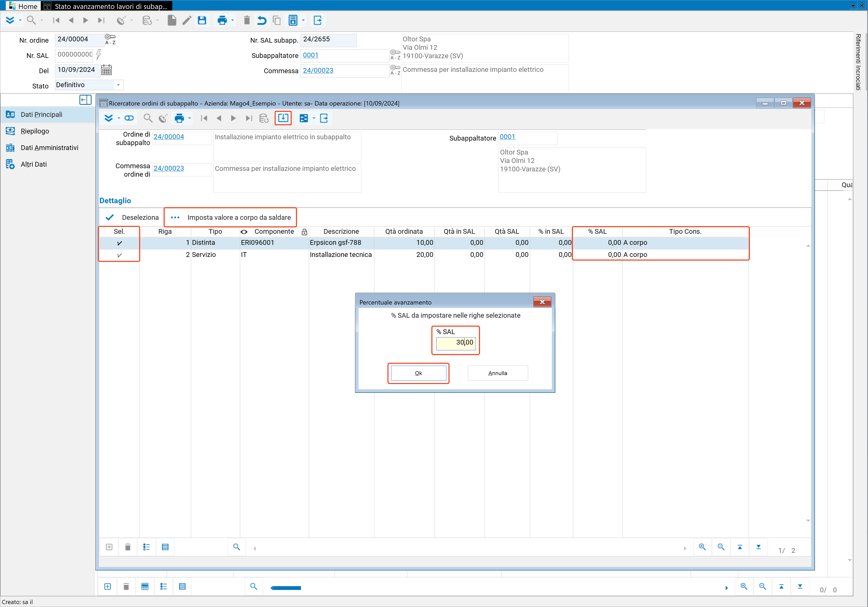Click Deseleziona checkmark button

pos(133,218)
